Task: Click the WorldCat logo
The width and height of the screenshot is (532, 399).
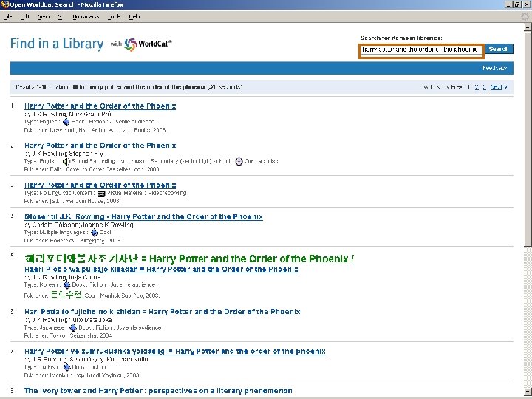Action: [148, 44]
